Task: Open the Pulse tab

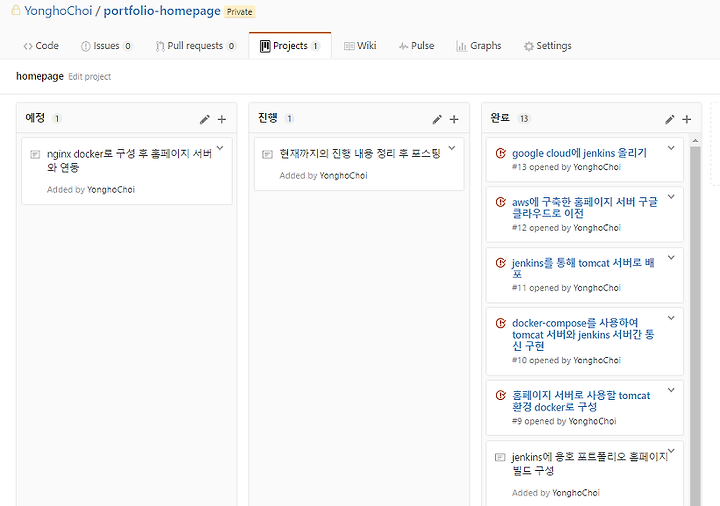Action: coord(416,46)
